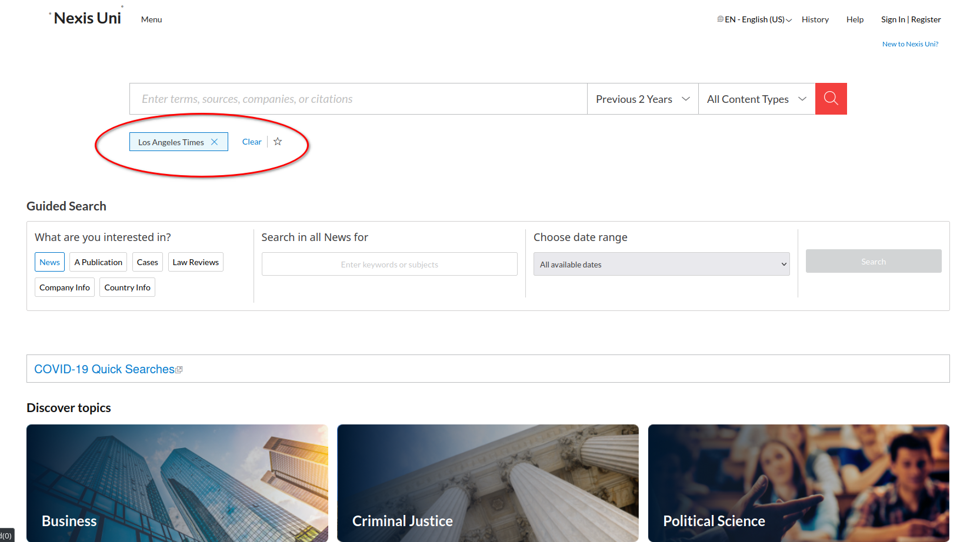The height and width of the screenshot is (542, 980).
Task: Open New to Nexis Uni? link
Action: point(910,44)
